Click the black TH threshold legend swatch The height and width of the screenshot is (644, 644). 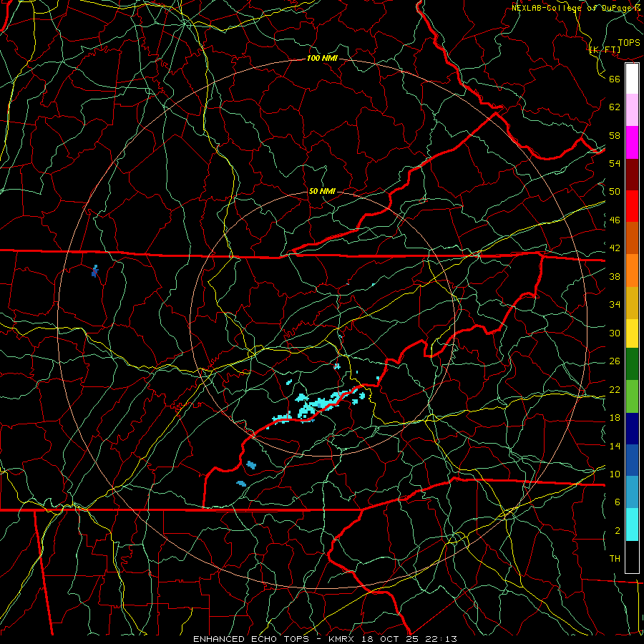coord(632,557)
